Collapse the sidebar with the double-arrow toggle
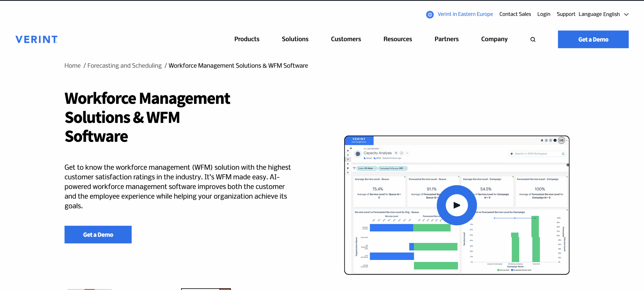Image resolution: width=644 pixels, height=290 pixels. 351,149
